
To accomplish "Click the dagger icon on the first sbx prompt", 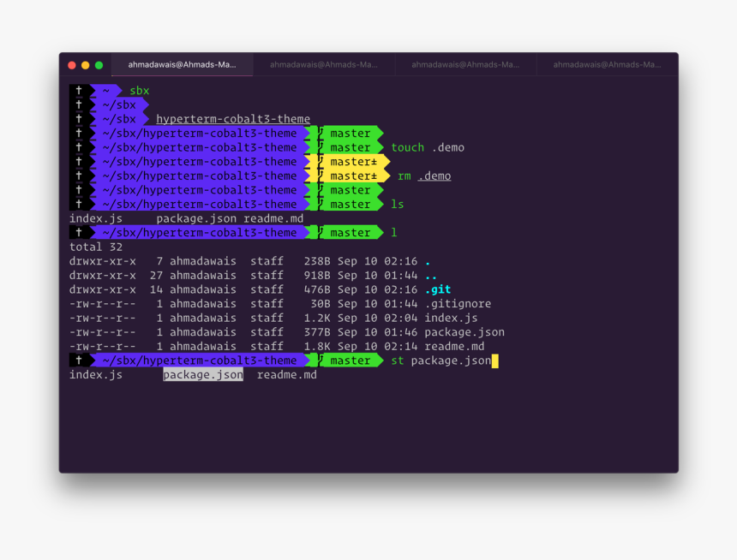I will pyautogui.click(x=78, y=90).
